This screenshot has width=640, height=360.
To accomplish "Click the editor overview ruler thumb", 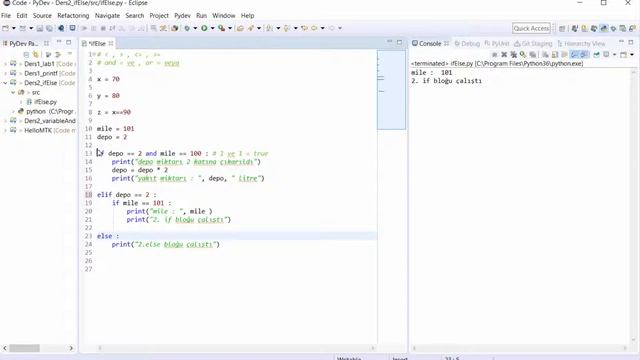I will point(391,90).
